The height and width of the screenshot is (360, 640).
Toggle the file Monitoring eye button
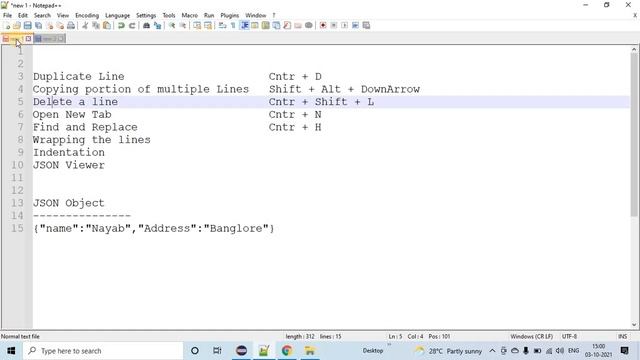309,25
